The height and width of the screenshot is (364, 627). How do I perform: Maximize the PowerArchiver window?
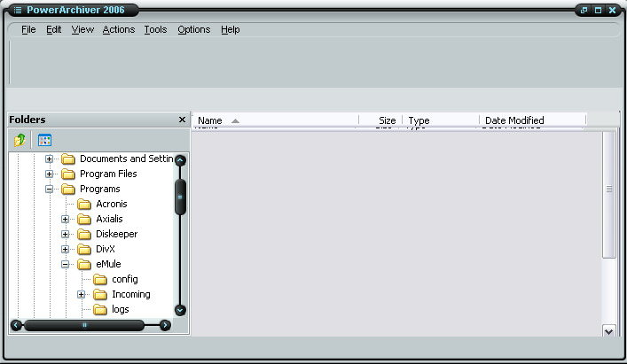pyautogui.click(x=599, y=11)
